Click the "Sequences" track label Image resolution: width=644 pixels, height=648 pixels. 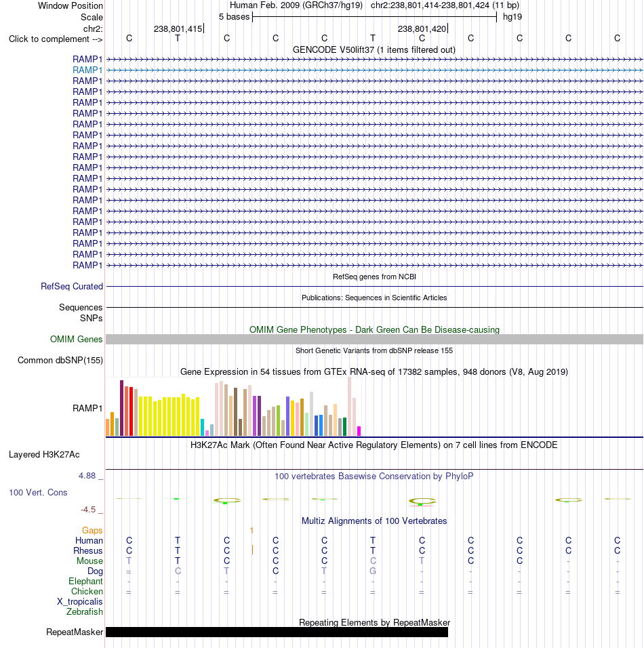point(81,308)
